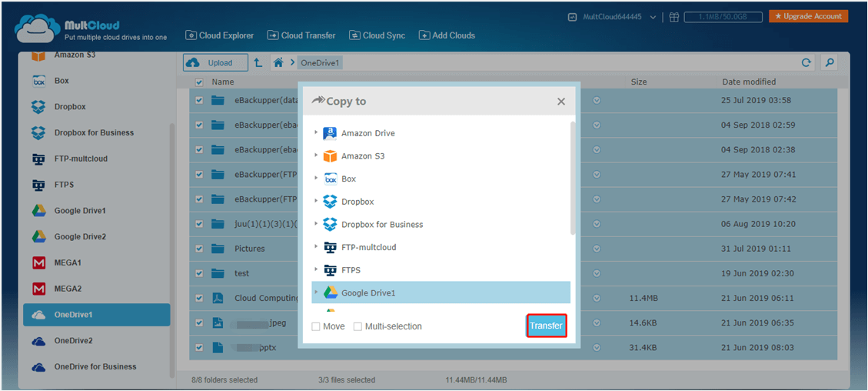Viewport: 868px width, 391px height.
Task: Uncheck the pptx file checkbox
Action: [199, 348]
